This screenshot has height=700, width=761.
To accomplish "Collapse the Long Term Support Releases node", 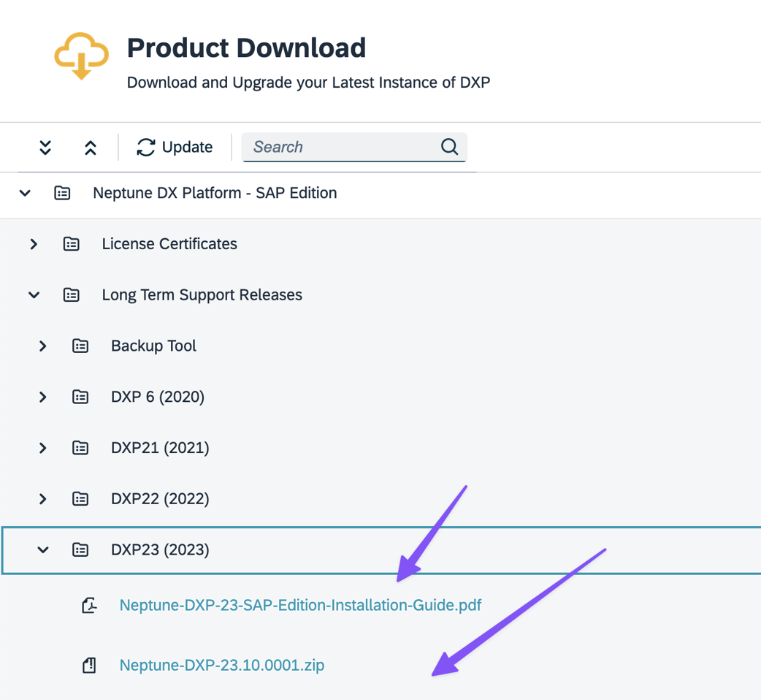I will (x=34, y=295).
